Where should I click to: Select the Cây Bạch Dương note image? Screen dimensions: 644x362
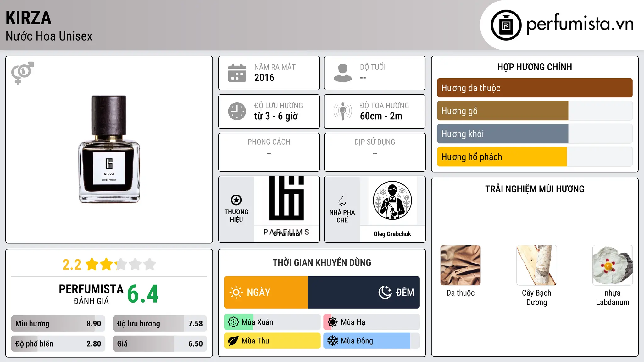pos(536,265)
